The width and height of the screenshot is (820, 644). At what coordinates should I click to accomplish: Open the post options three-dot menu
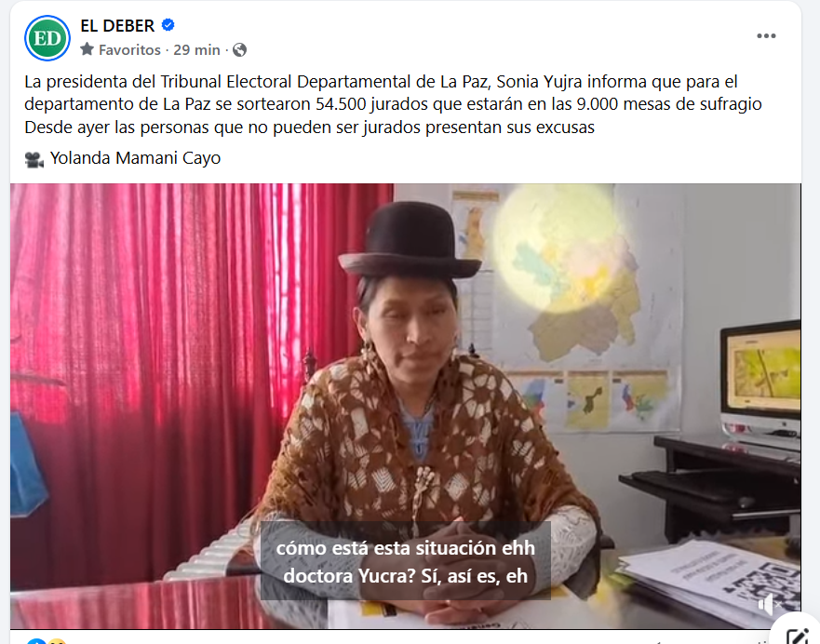tap(766, 36)
